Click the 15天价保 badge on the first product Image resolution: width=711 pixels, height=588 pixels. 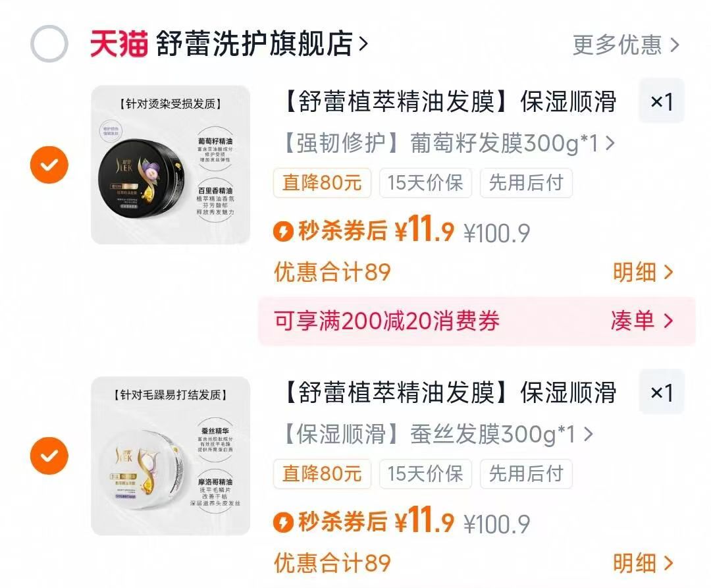[x=426, y=184]
